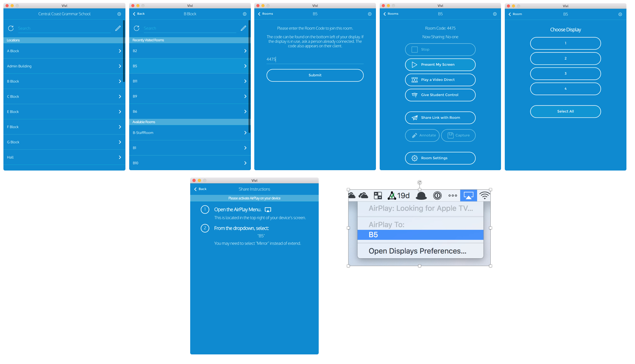This screenshot has height=364, width=635.
Task: Click refresh icon in Central Coast Grammar School window
Action: pos(11,28)
